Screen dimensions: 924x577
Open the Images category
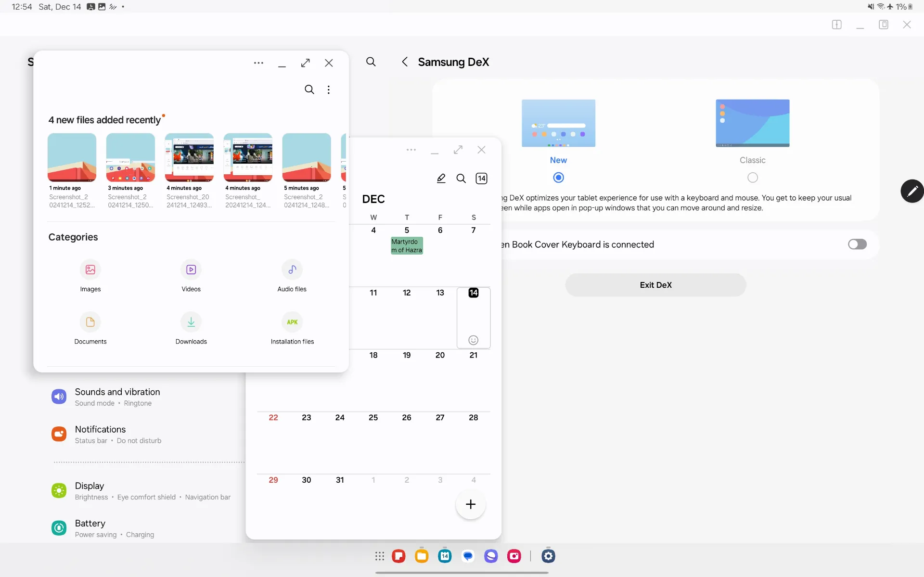pyautogui.click(x=90, y=276)
